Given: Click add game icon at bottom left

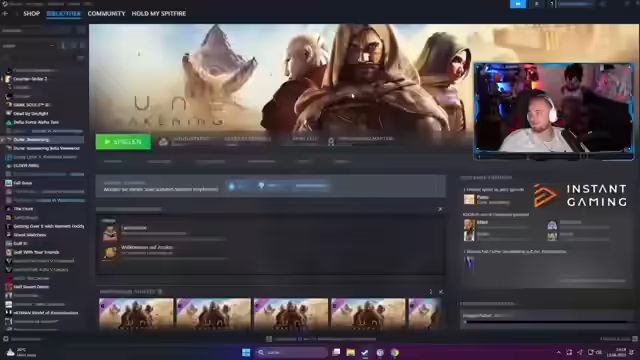Looking at the screenshot, I should 6,339.
